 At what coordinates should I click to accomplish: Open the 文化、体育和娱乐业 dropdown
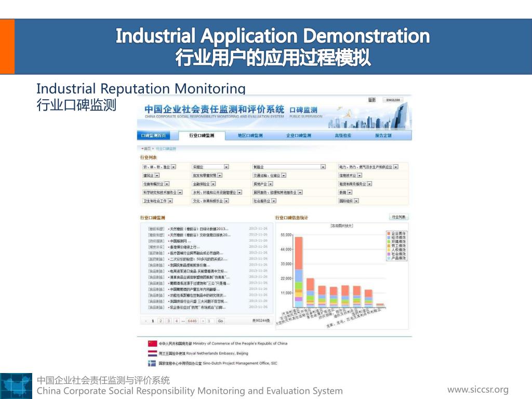[210, 201]
